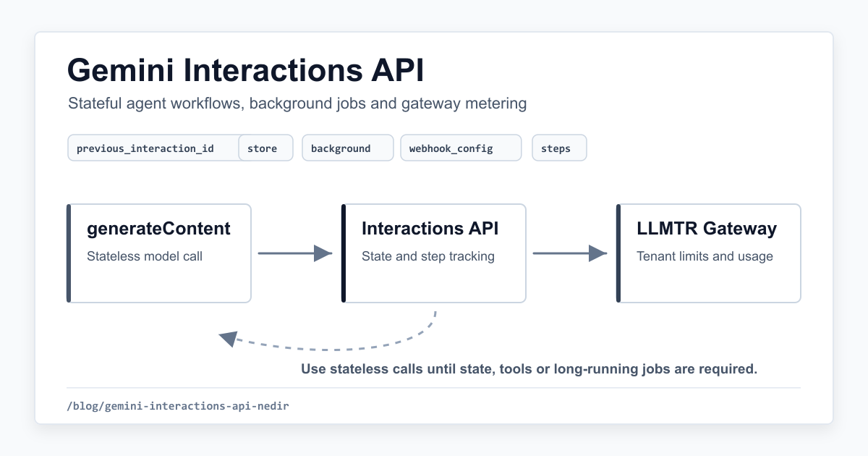Screen dimensions: 868x456
Task: Click the steps tag chip
Action: [559, 148]
